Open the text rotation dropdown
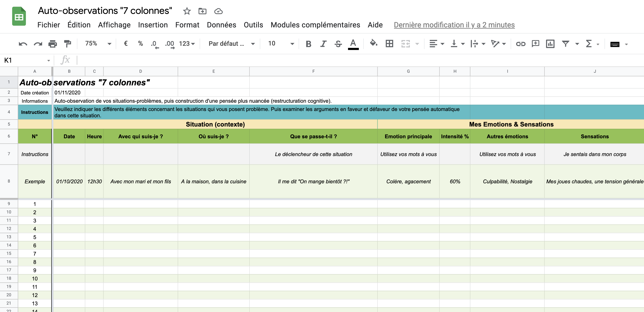 point(498,44)
